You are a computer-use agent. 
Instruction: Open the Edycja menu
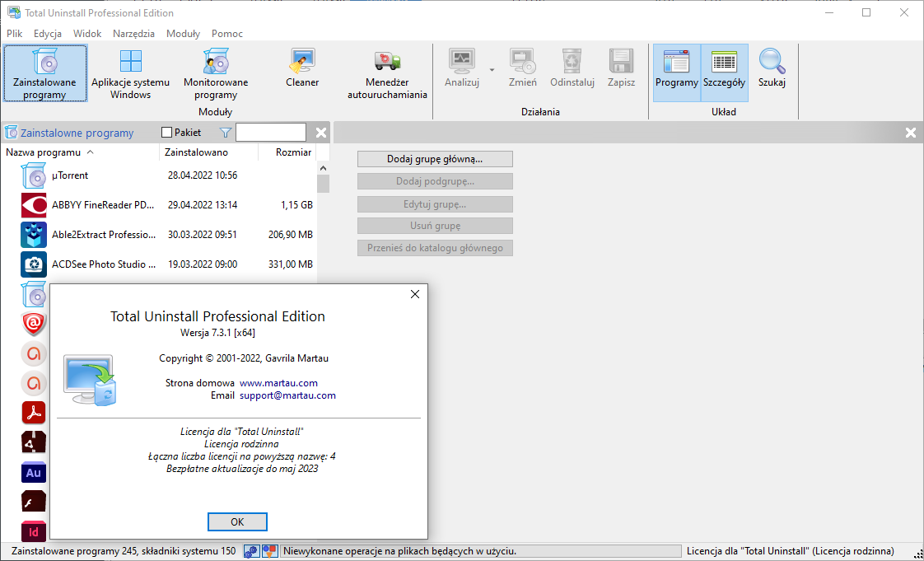point(48,34)
